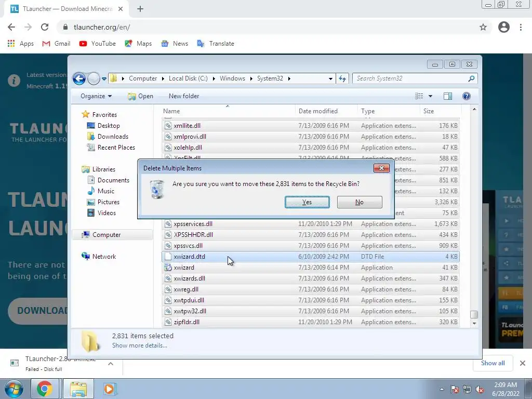Image resolution: width=532 pixels, height=399 pixels.
Task: Select xmlprovi.dll file
Action: (311, 137)
